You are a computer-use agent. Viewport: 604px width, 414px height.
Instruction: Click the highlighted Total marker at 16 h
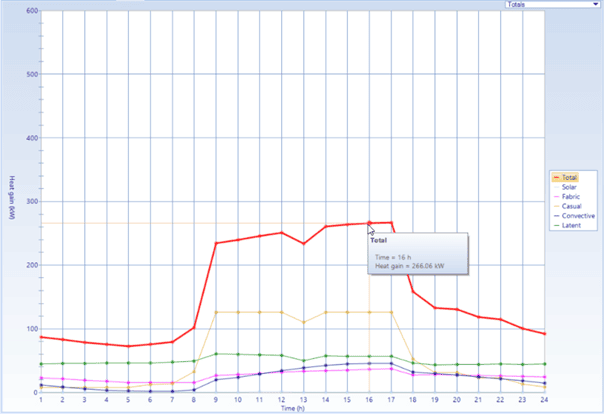click(x=369, y=223)
